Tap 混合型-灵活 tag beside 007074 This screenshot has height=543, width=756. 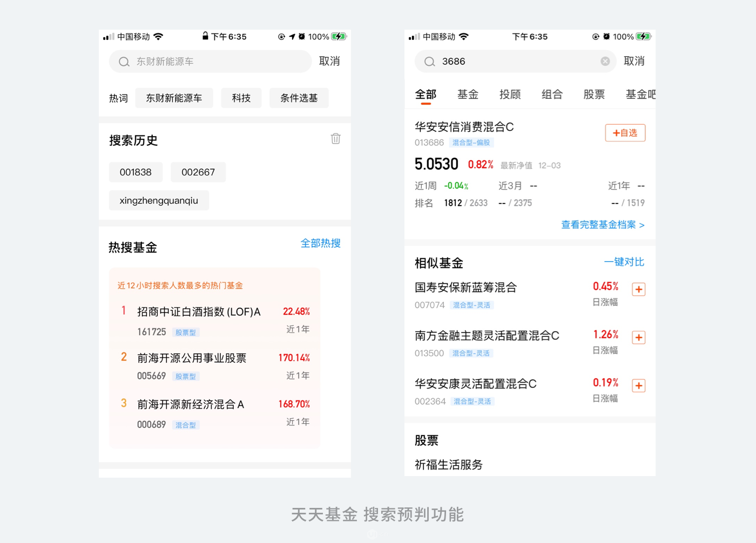pos(471,305)
